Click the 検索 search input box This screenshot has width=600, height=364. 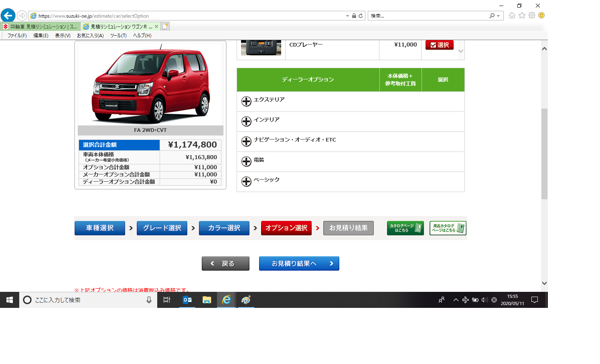428,16
